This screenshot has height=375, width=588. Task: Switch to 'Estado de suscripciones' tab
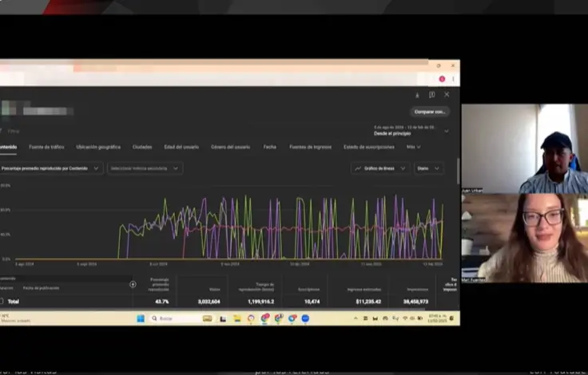(368, 147)
